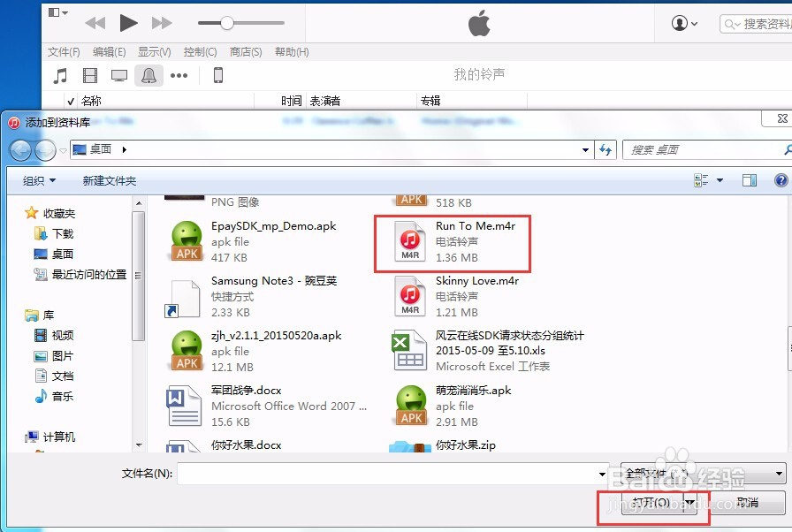Select the 风云在线SDK Excel spreadsheet file

pos(487,352)
